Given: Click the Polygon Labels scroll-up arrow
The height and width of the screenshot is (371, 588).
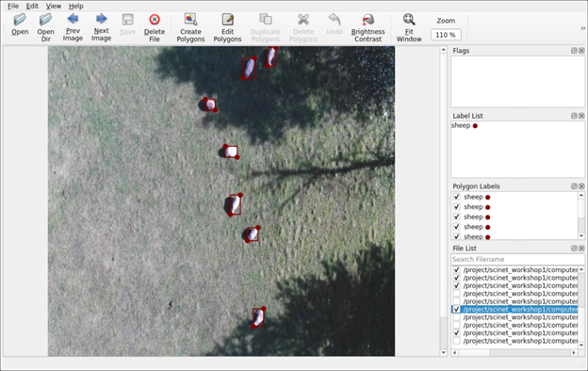Looking at the screenshot, I should click(581, 195).
